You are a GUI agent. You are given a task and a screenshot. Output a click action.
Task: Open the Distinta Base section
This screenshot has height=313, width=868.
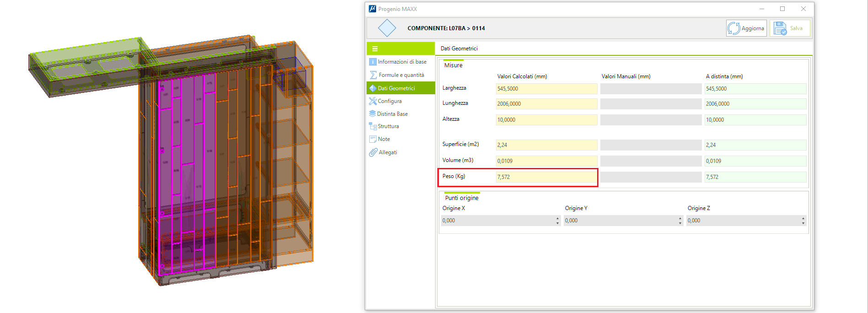click(392, 114)
